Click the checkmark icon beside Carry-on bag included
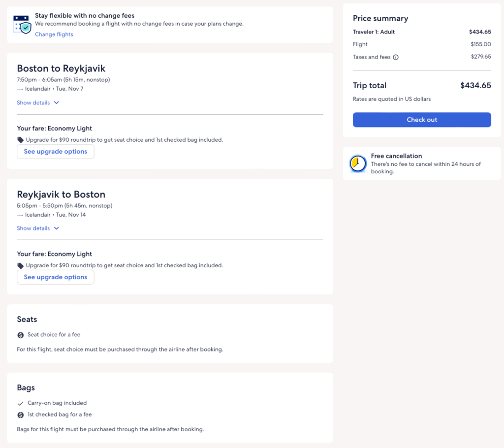This screenshot has height=448, width=504. click(x=21, y=403)
